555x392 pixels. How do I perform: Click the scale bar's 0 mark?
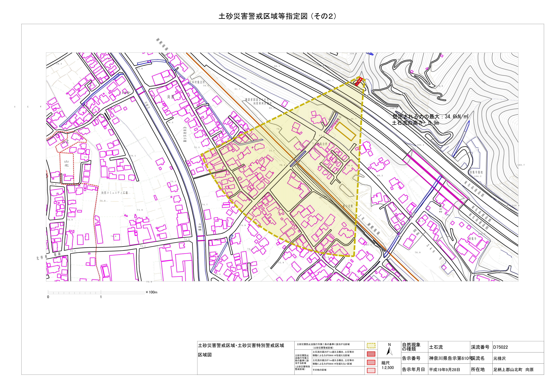pyautogui.click(x=48, y=297)
